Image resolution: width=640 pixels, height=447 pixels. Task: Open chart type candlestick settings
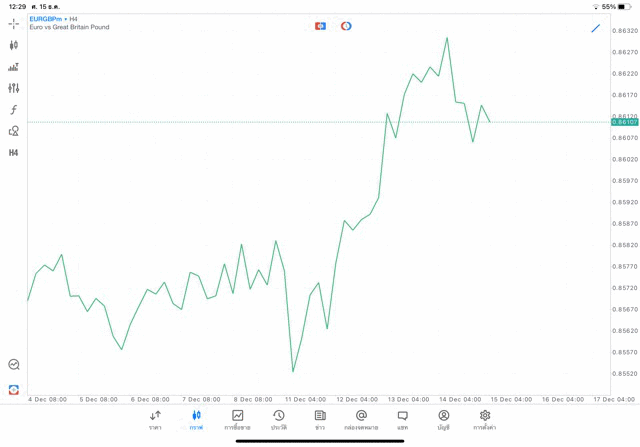(14, 45)
